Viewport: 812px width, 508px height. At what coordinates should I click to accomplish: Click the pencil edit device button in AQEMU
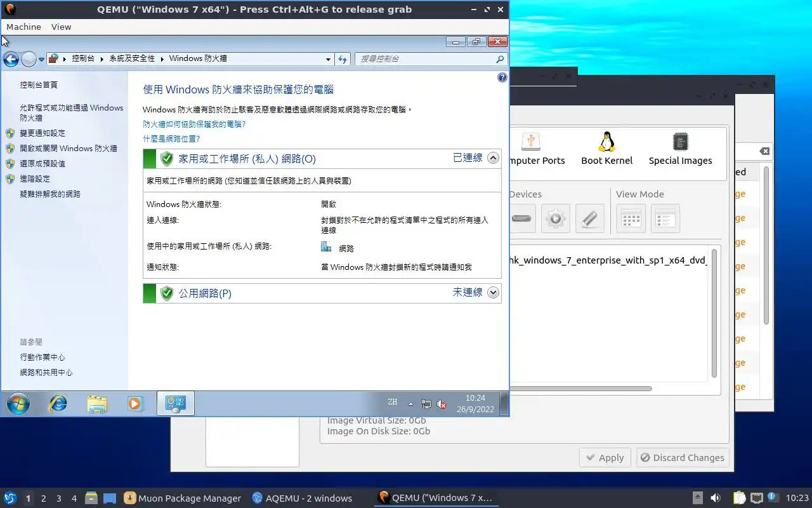(x=590, y=218)
